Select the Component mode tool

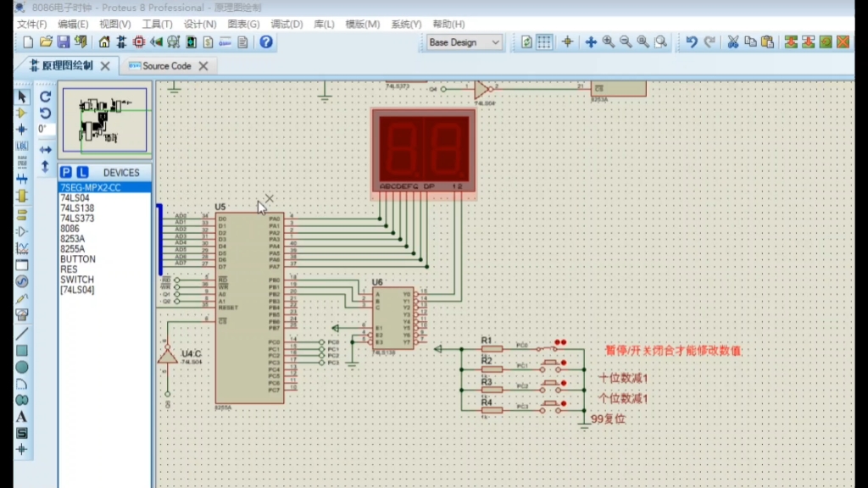[x=21, y=114]
